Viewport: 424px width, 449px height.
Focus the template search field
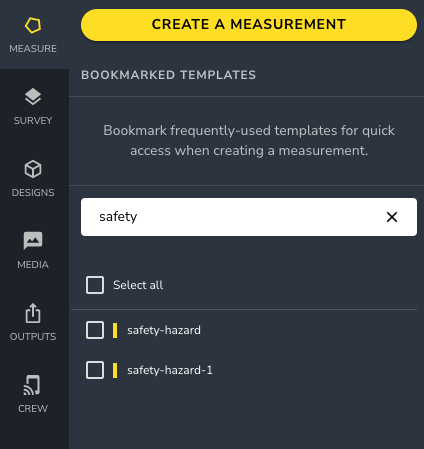click(x=249, y=217)
